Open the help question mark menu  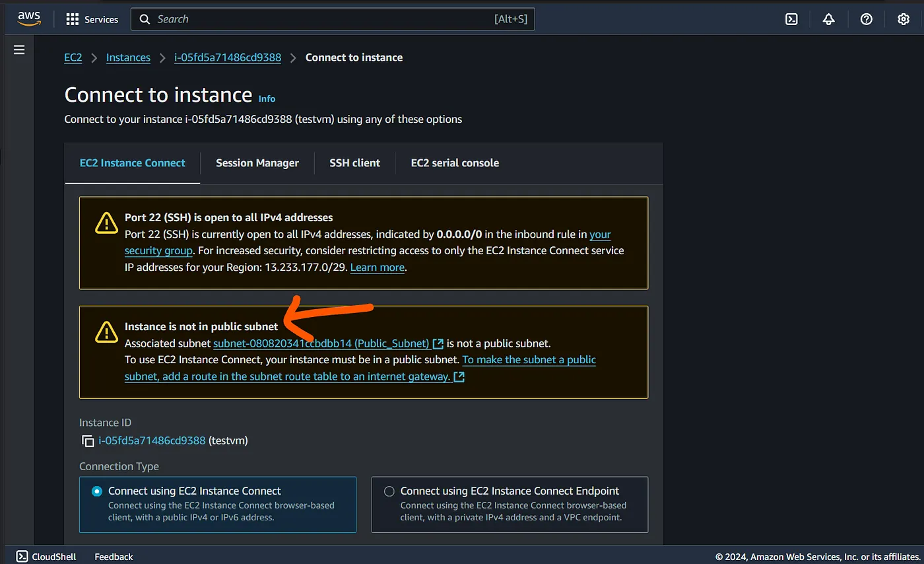(x=867, y=19)
